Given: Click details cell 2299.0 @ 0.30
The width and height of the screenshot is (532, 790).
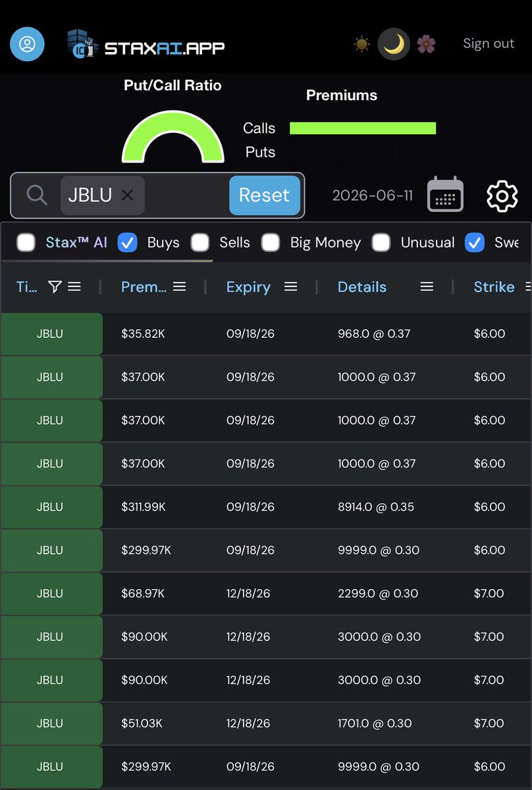Looking at the screenshot, I should (378, 594).
